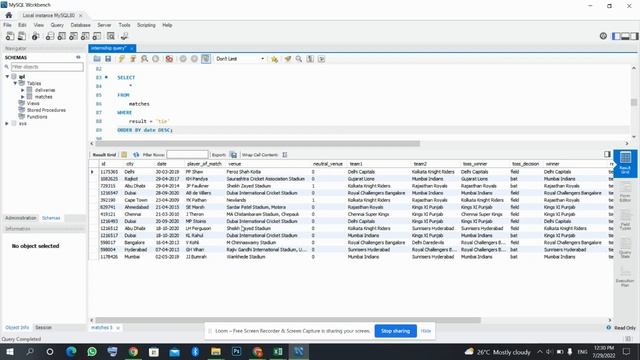Image resolution: width=640 pixels, height=360 pixels.
Task: Click the reconnect to DBMS icon
Action: [x=124, y=36]
